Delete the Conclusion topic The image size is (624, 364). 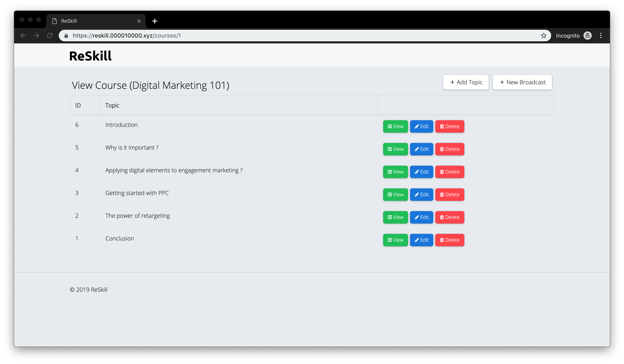[x=449, y=240]
